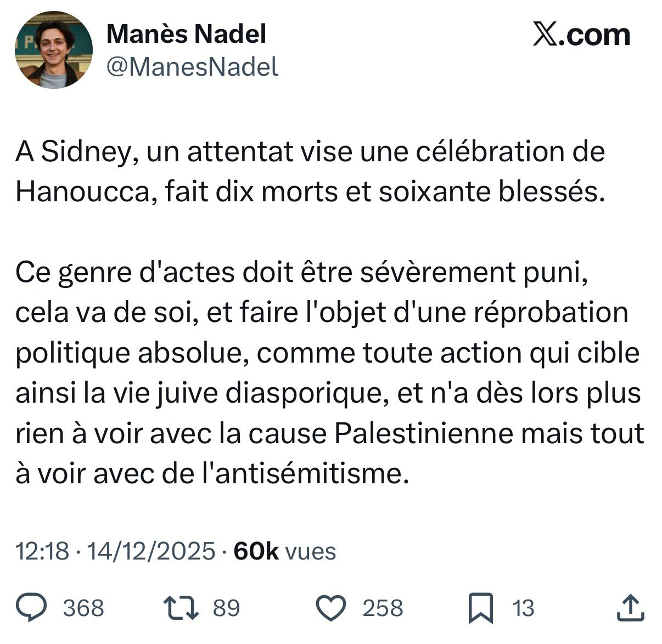View the 60k vues analytics count
The image size is (662, 644).
coord(285,551)
